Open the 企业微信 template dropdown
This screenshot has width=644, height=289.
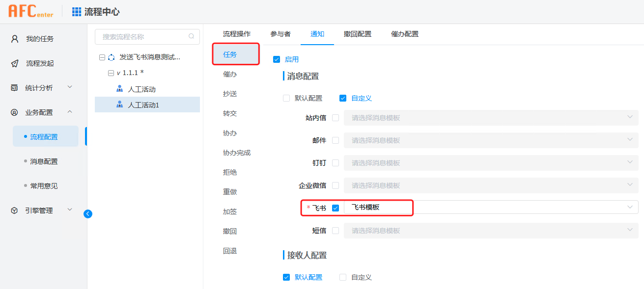coord(491,185)
